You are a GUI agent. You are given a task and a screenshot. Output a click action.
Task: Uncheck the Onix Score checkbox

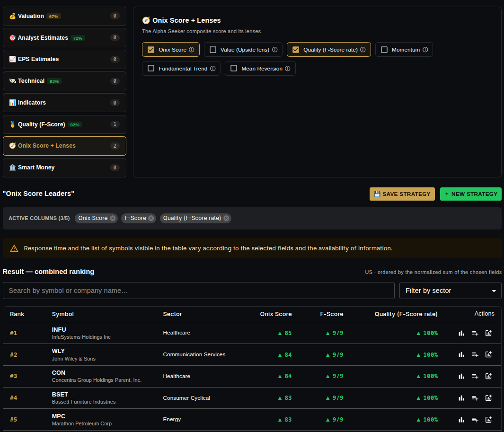[x=151, y=50]
